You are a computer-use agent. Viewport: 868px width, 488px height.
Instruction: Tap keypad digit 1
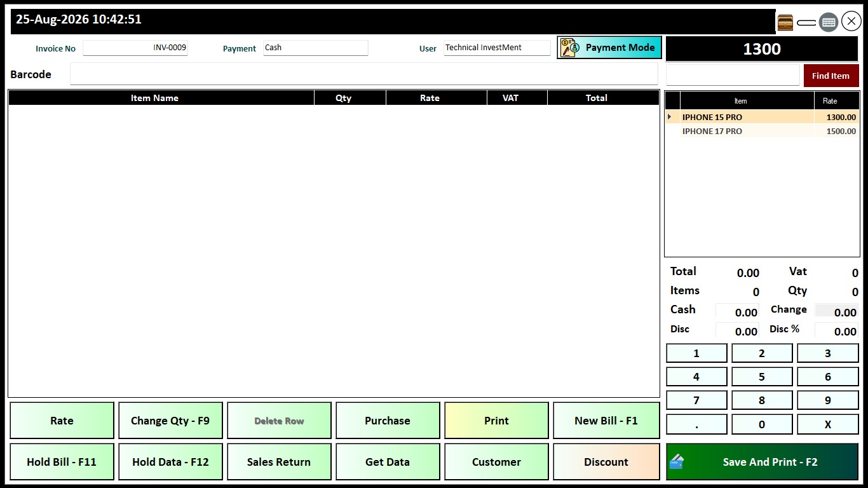coord(696,353)
